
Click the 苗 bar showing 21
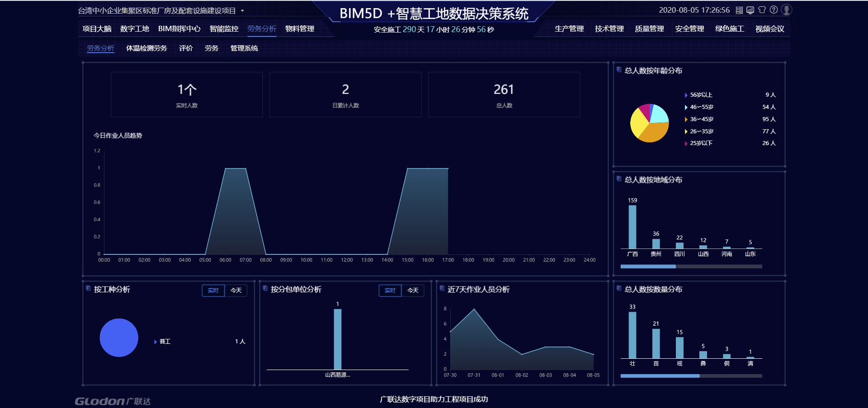[656, 343]
